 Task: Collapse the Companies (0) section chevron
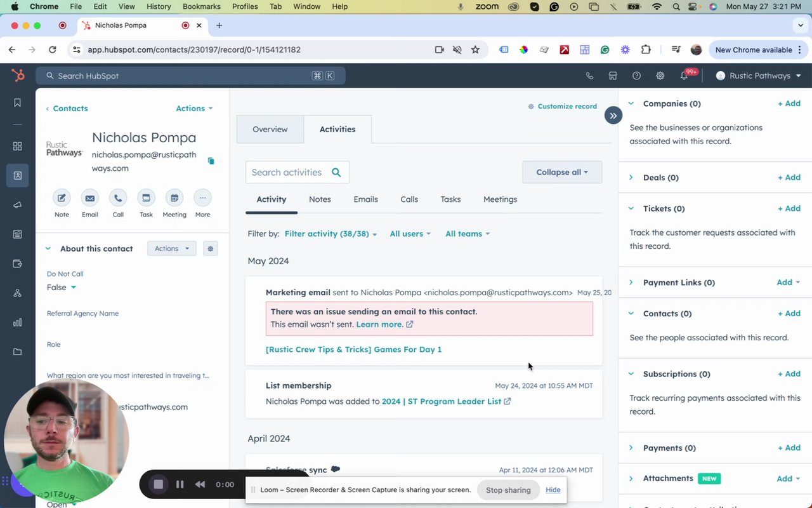[631, 104]
